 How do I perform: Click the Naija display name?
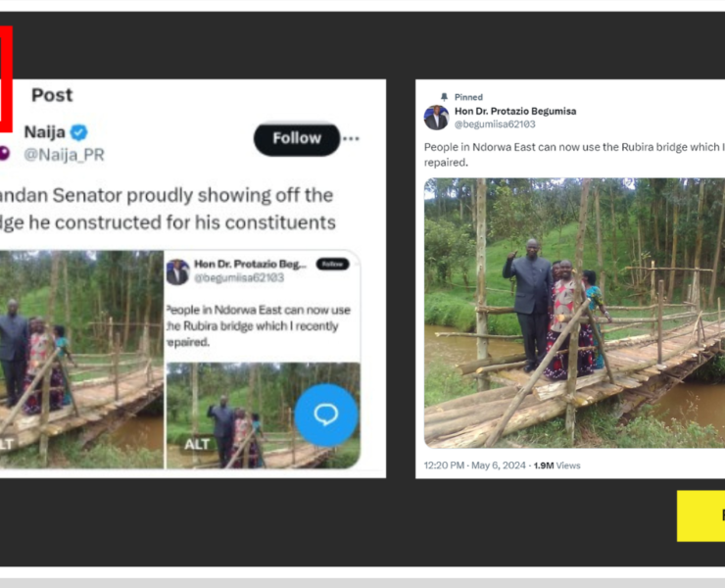click(x=44, y=133)
